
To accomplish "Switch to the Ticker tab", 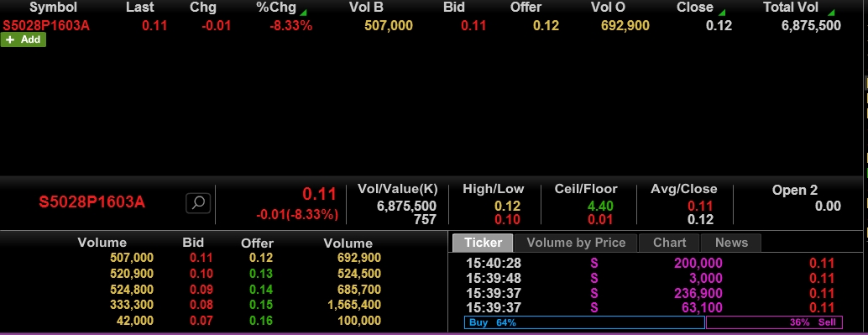I will coord(483,243).
